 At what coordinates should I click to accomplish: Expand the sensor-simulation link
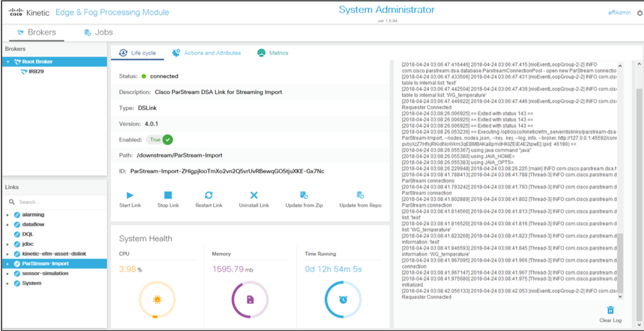(x=7, y=274)
